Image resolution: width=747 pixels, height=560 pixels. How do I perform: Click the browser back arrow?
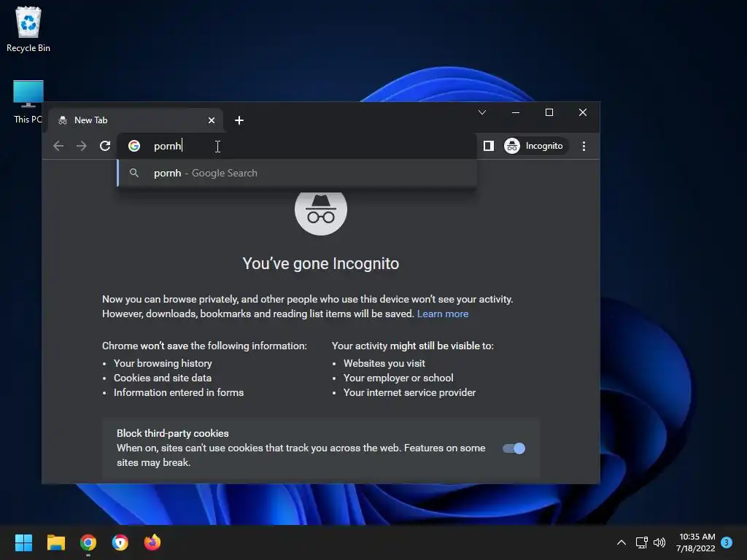coord(58,146)
